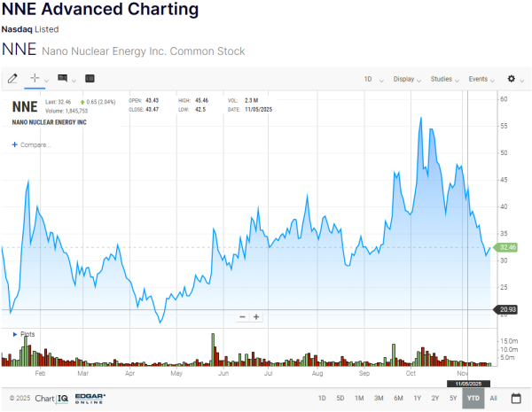Zoom out with the minus button
532x412 pixels.
coord(242,316)
